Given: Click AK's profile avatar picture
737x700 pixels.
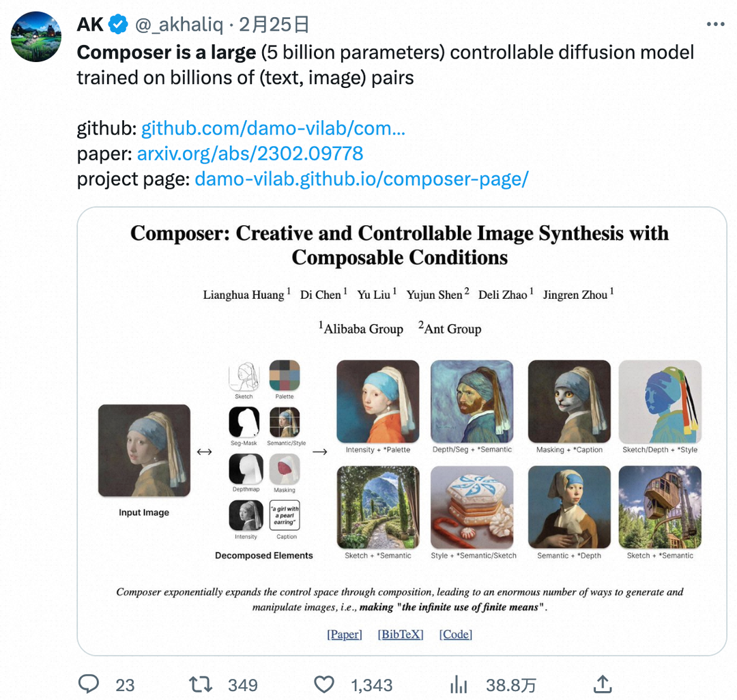Looking at the screenshot, I should click(36, 38).
